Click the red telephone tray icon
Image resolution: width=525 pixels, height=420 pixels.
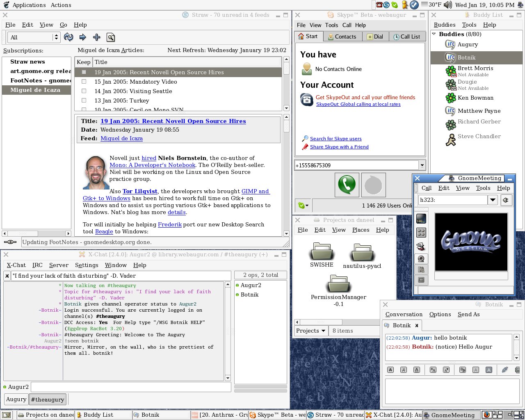tap(379, 5)
